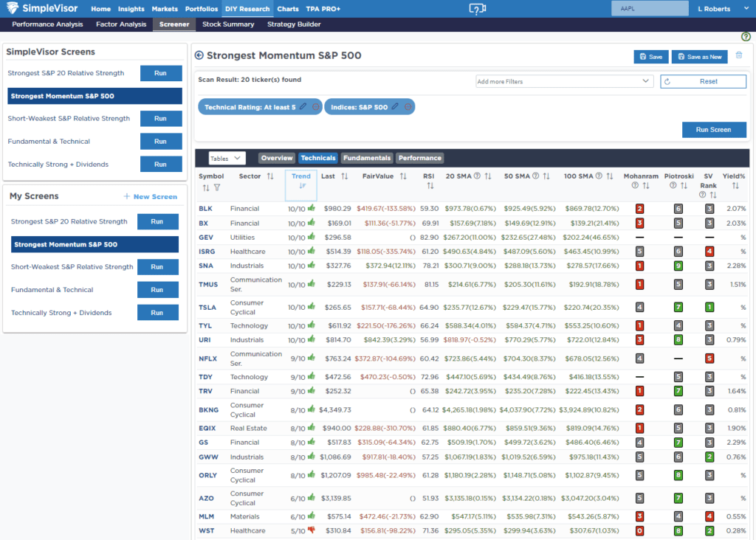This screenshot has width=756, height=540.
Task: Open the BLK ticker link
Action: click(205, 209)
